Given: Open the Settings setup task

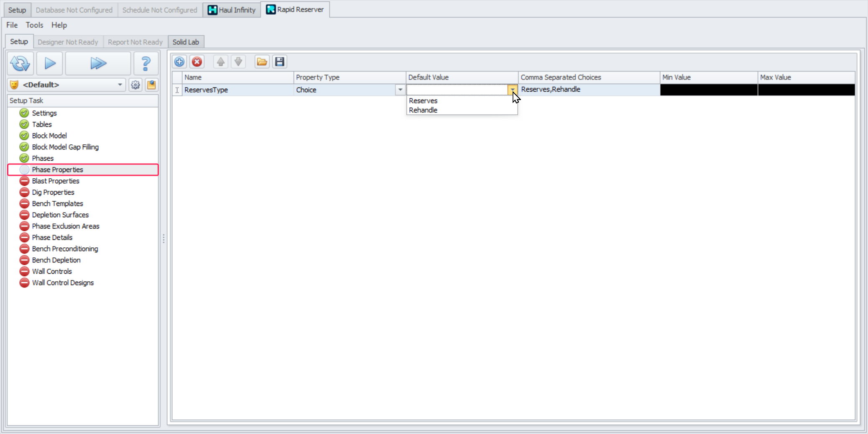Looking at the screenshot, I should coord(44,113).
